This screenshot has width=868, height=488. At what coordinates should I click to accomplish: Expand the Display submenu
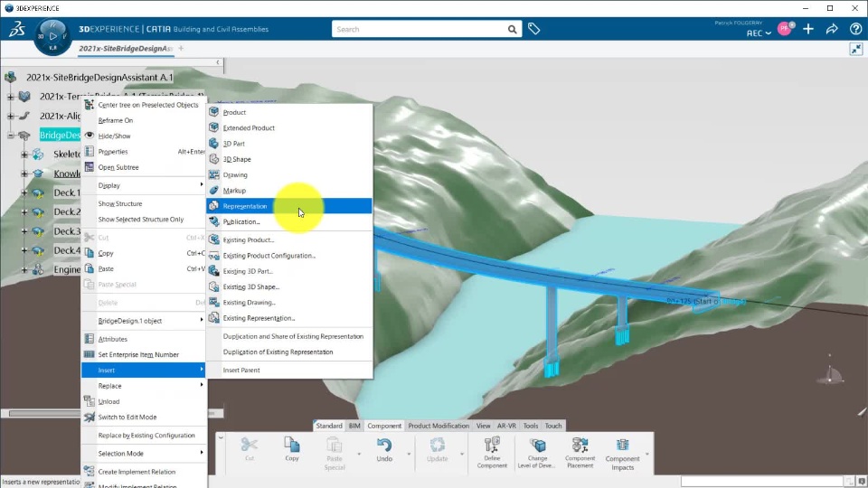(x=144, y=185)
